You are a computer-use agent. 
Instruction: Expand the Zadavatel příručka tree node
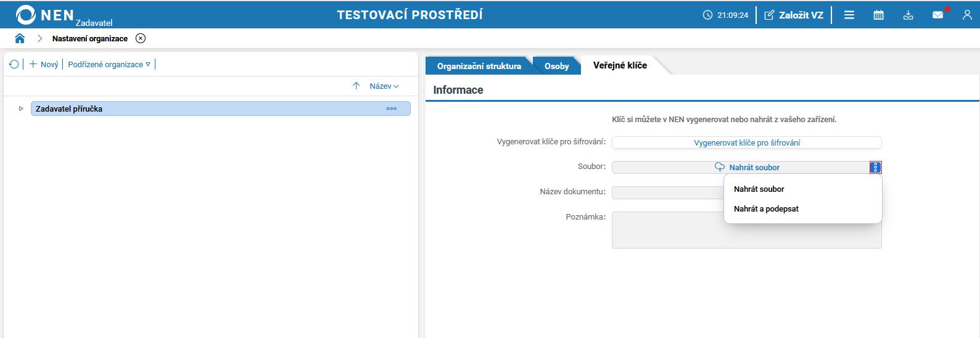pos(21,109)
